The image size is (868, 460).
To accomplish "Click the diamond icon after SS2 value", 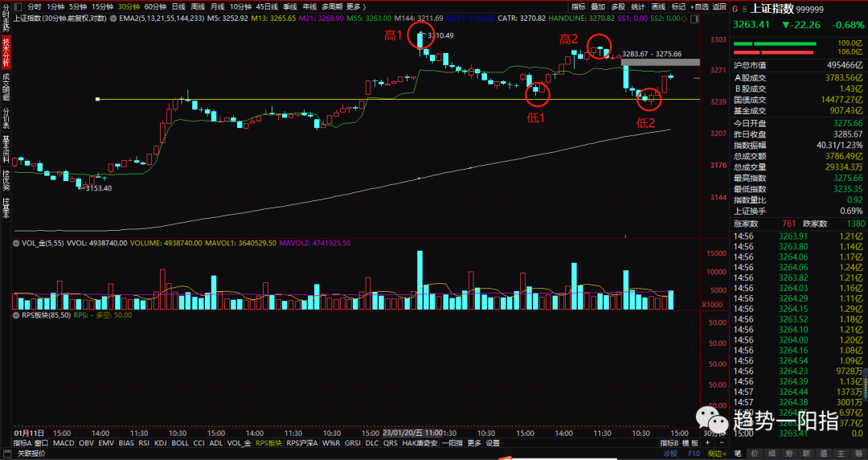I will coord(684,18).
